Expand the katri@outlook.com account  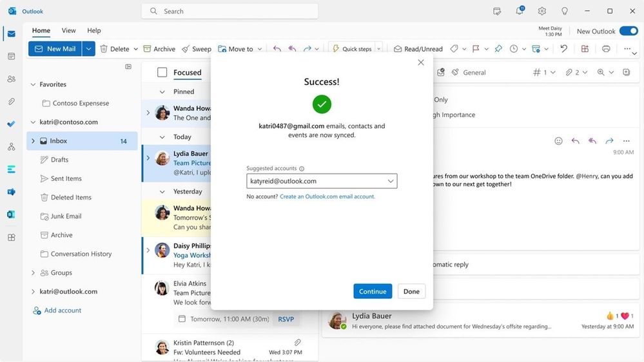tap(34, 292)
